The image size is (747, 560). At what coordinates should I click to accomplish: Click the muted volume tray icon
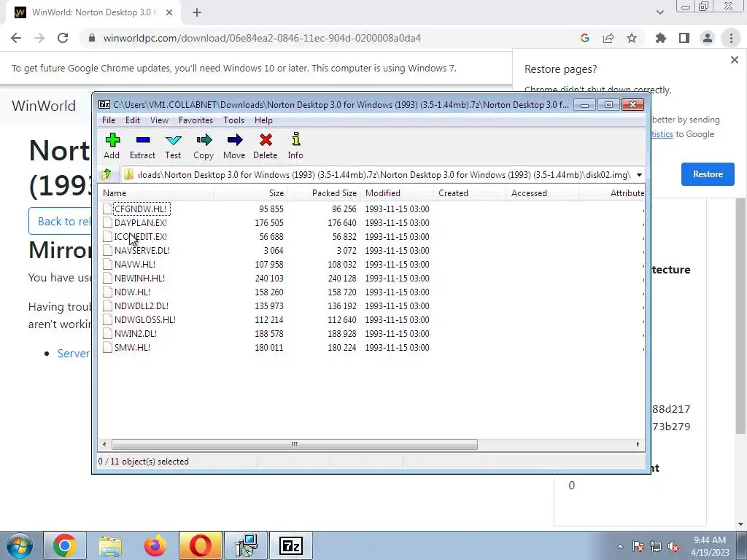coord(673,547)
